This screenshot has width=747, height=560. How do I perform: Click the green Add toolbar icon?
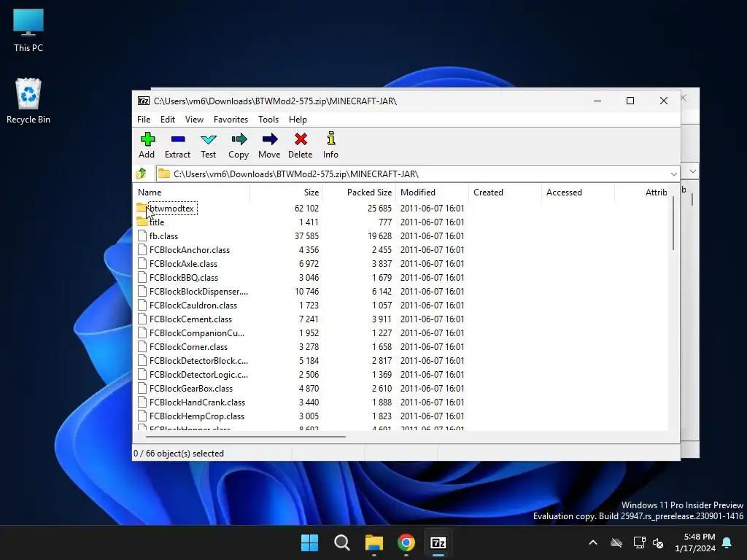pos(147,139)
